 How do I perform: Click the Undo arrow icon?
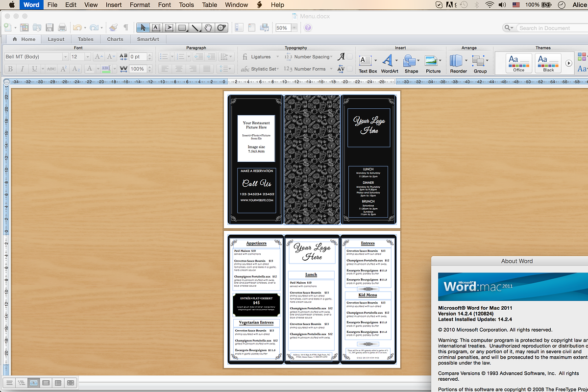click(77, 28)
